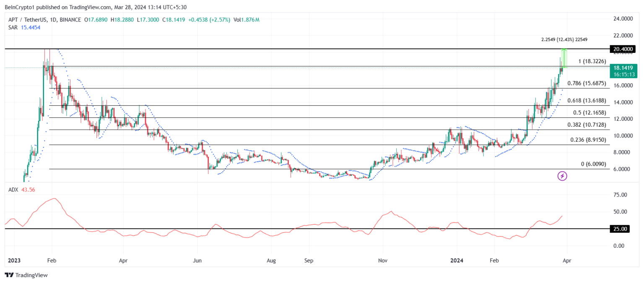Click the 1 (18.3226) Fibonacci label
The width and height of the screenshot is (644, 283).
click(592, 62)
